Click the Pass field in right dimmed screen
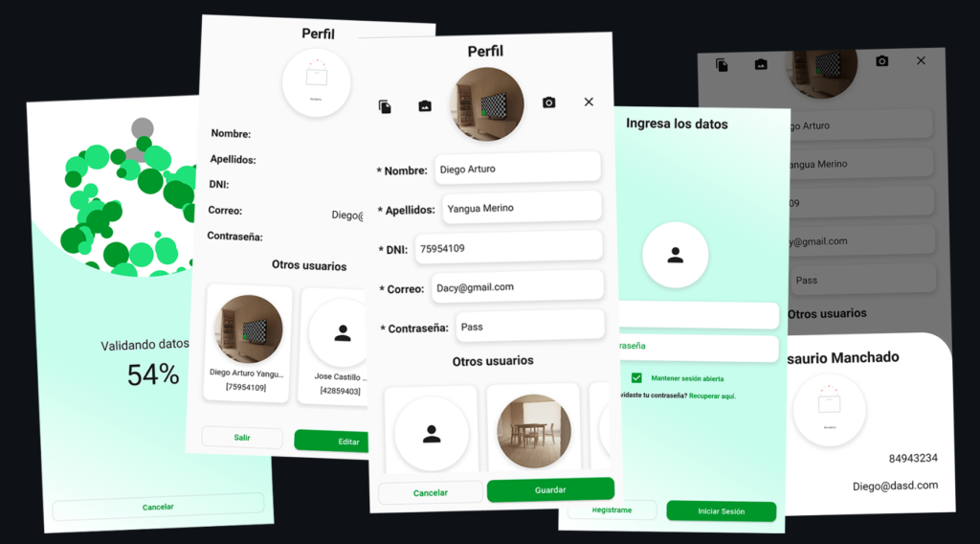The height and width of the screenshot is (544, 980). pyautogui.click(x=862, y=279)
